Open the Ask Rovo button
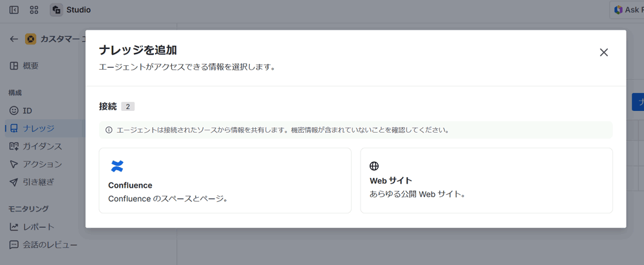 (x=627, y=10)
